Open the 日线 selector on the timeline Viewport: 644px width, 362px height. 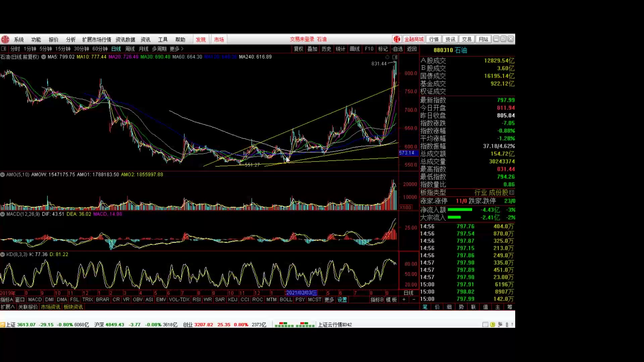[x=409, y=293]
